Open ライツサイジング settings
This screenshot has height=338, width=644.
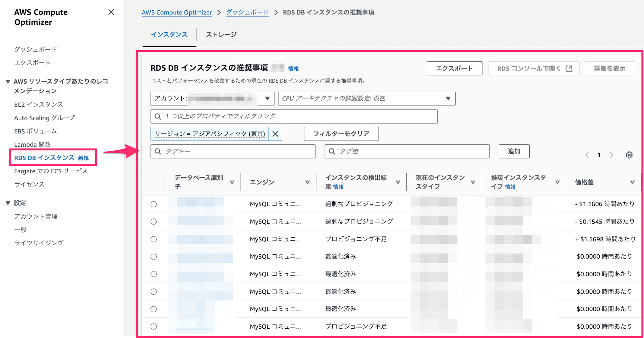[x=39, y=243]
